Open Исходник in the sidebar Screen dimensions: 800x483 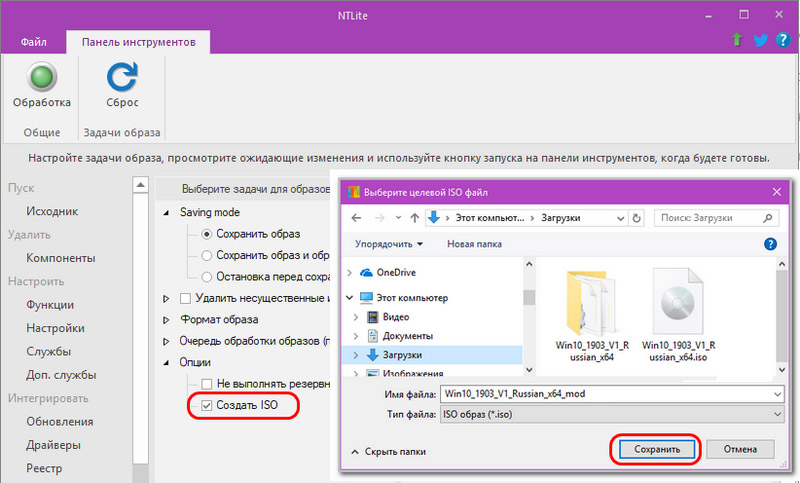(52, 211)
